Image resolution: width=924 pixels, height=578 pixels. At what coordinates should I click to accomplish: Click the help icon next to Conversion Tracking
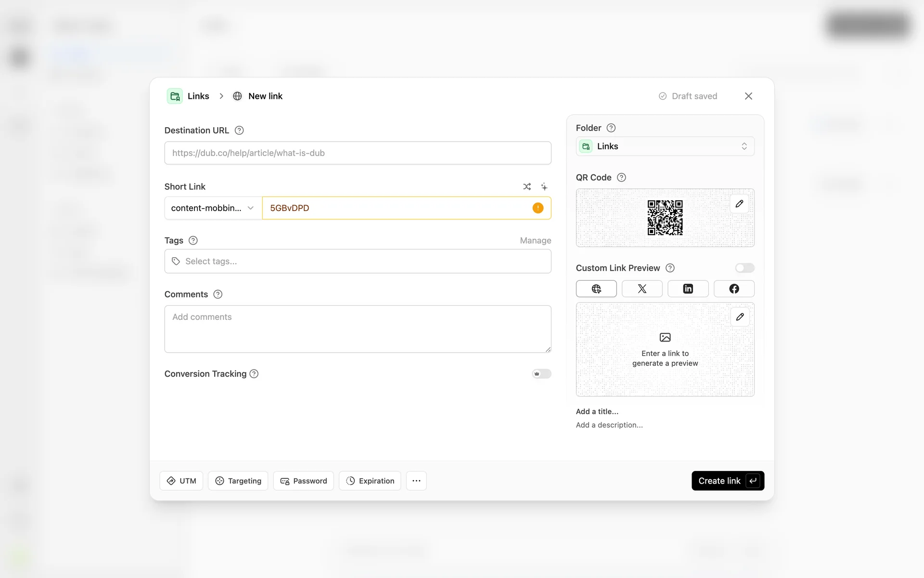(254, 374)
